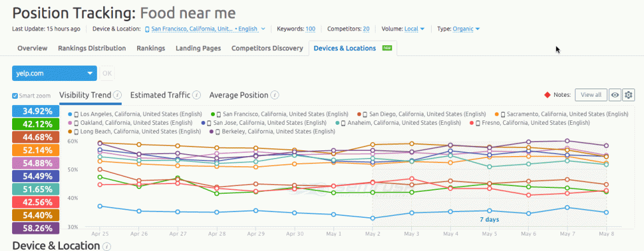644x251 pixels.
Task: Open the Competitors 20 link
Action: pyautogui.click(x=366, y=29)
